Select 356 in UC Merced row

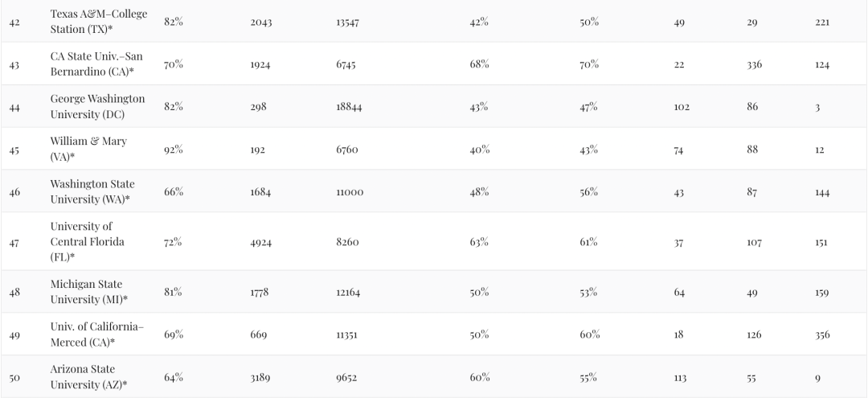point(821,334)
